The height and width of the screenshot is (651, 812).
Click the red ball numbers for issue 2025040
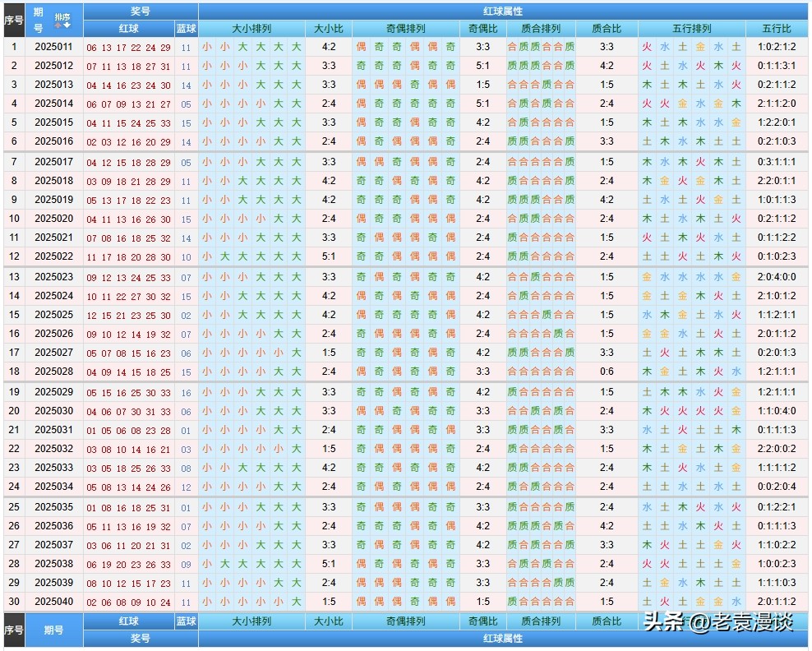click(x=128, y=602)
